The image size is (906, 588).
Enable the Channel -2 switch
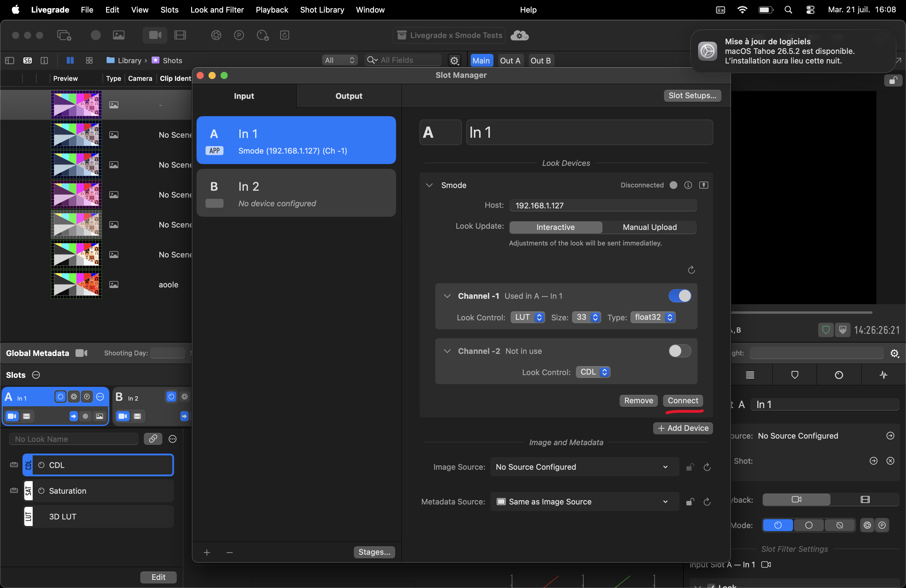679,351
